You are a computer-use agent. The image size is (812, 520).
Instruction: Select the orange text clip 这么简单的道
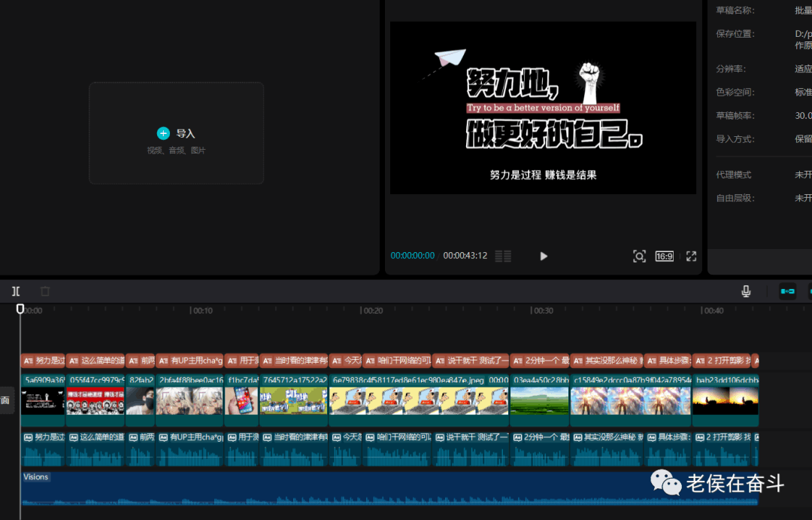tap(95, 360)
